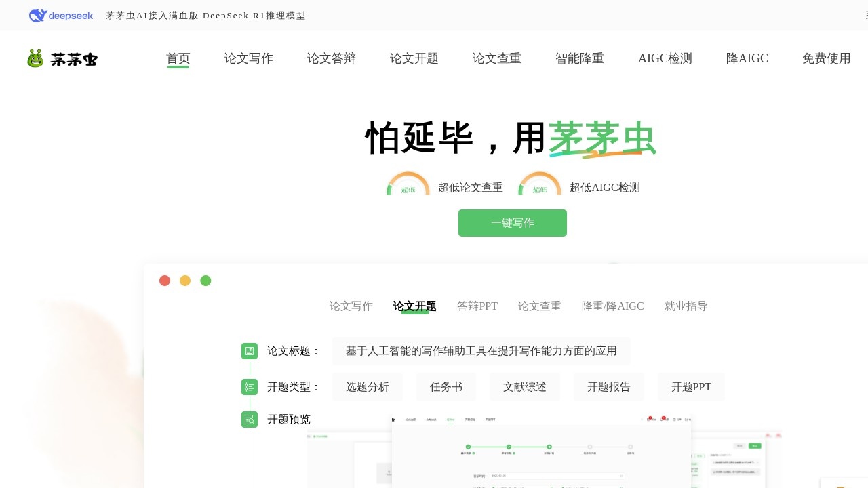The width and height of the screenshot is (868, 488).
Task: Click the 论文标题： label text
Action: [x=294, y=351]
